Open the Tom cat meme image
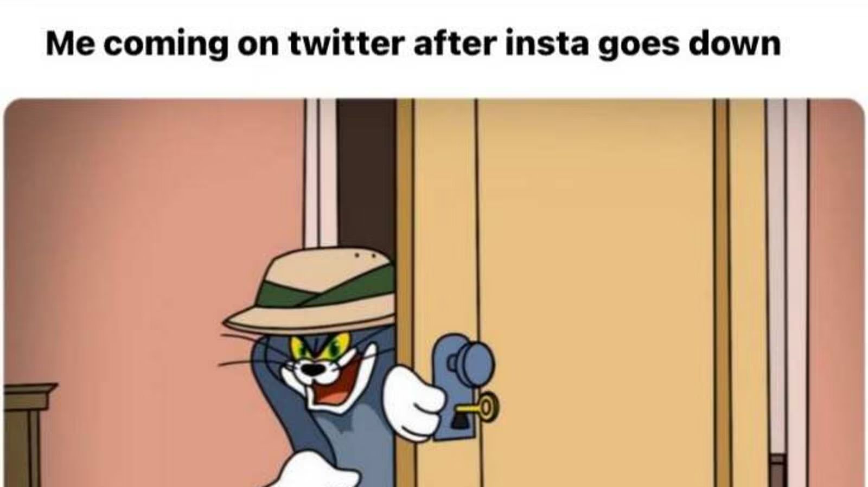The width and height of the screenshot is (868, 487). coord(434,293)
